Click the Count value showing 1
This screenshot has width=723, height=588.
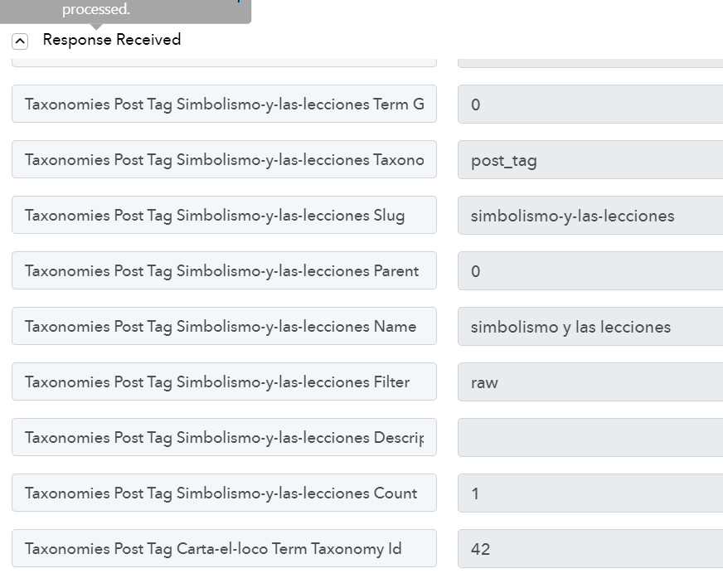tap(590, 493)
